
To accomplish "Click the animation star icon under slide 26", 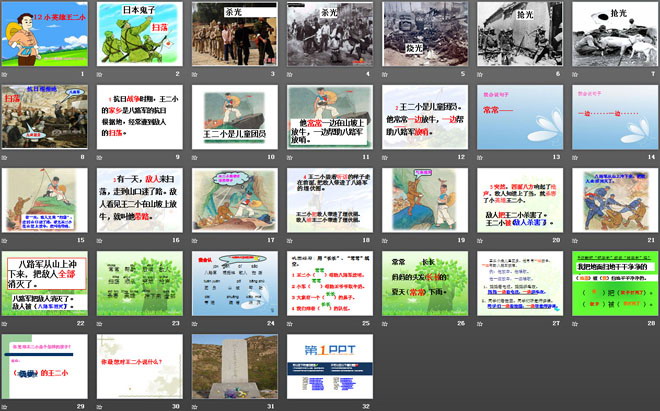I will (385, 324).
